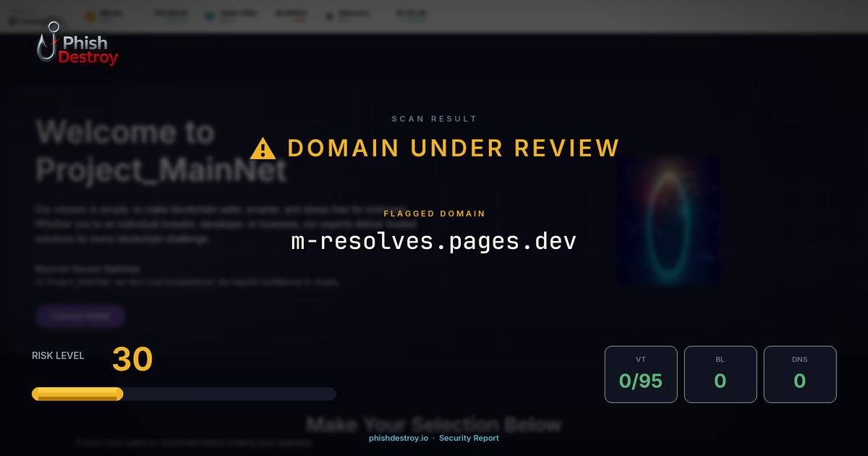Open the Security Report link
This screenshot has width=868, height=456.
coord(469,438)
